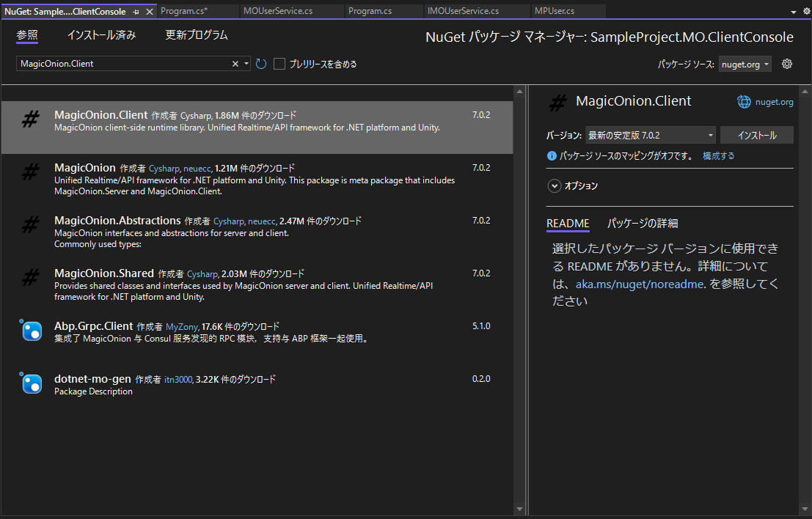The width and height of the screenshot is (812, 519).
Task: Click neuecc author link of MagicOnion.Abstractions
Action: pos(262,221)
